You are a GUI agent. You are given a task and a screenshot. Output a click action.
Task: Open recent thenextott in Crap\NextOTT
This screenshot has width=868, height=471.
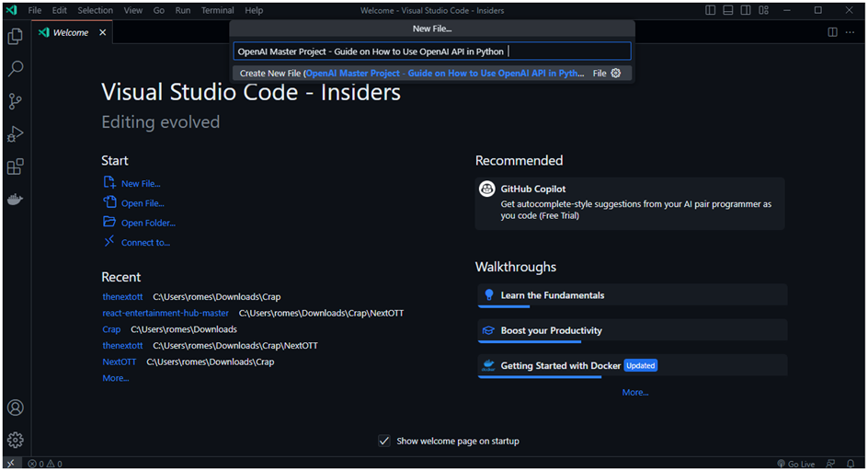click(122, 346)
